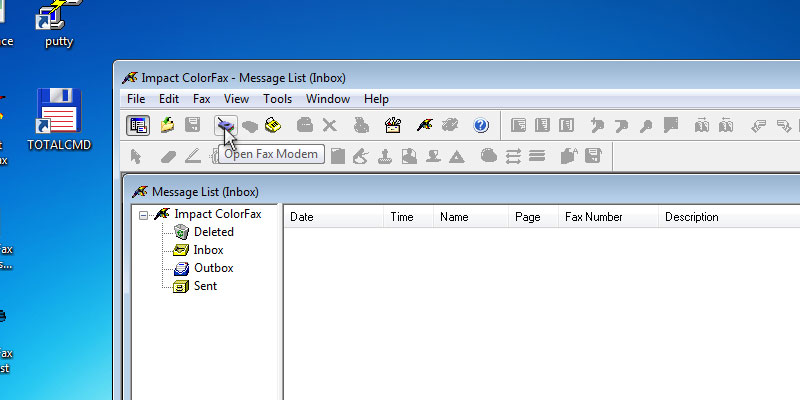Viewport: 800px width, 400px height.
Task: Click the Open Fax Modem toolbar icon
Action: (x=226, y=126)
